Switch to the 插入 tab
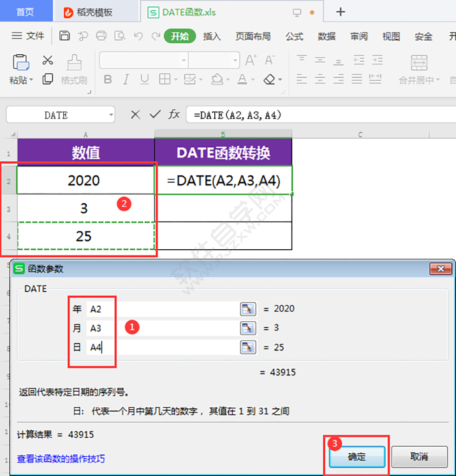The width and height of the screenshot is (456, 476). coord(212,36)
